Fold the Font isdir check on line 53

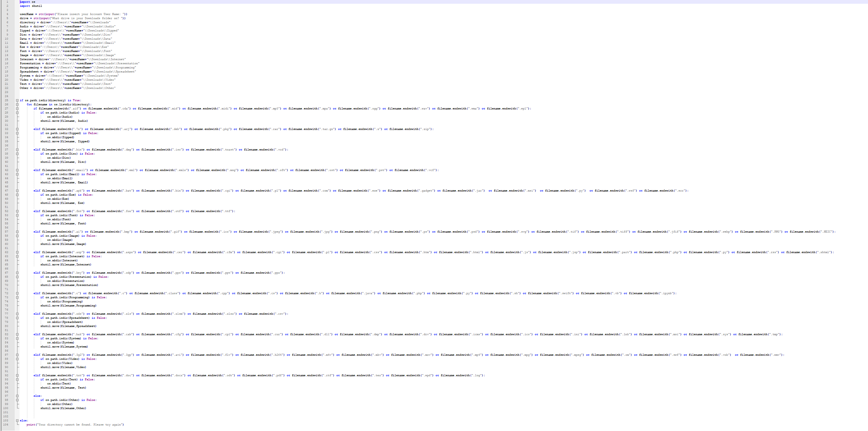coord(17,215)
